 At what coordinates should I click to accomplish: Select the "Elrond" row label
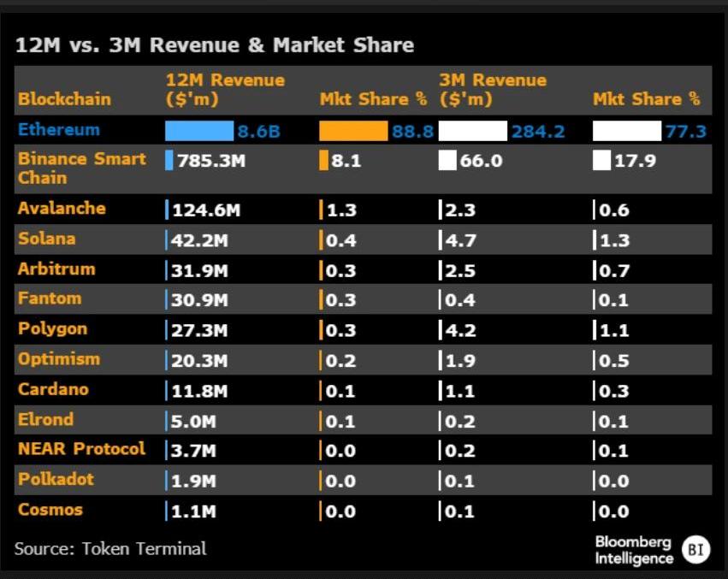point(46,419)
